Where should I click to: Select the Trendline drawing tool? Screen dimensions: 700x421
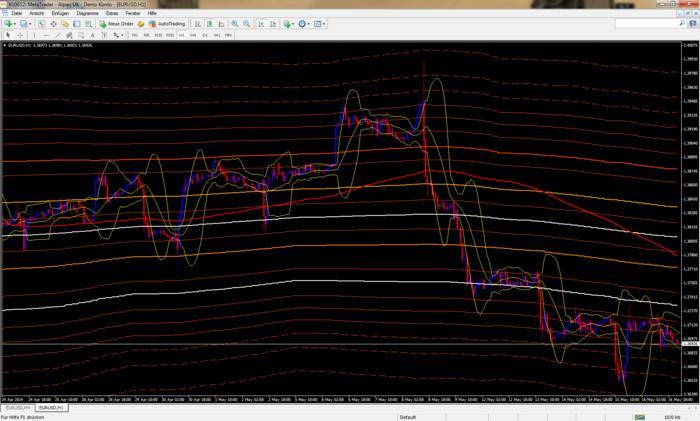point(58,35)
